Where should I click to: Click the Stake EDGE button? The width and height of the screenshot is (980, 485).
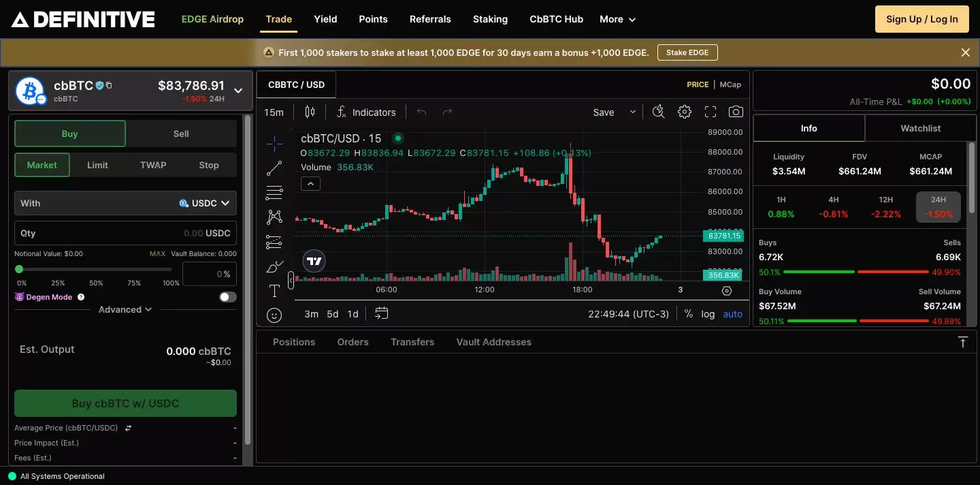[687, 52]
